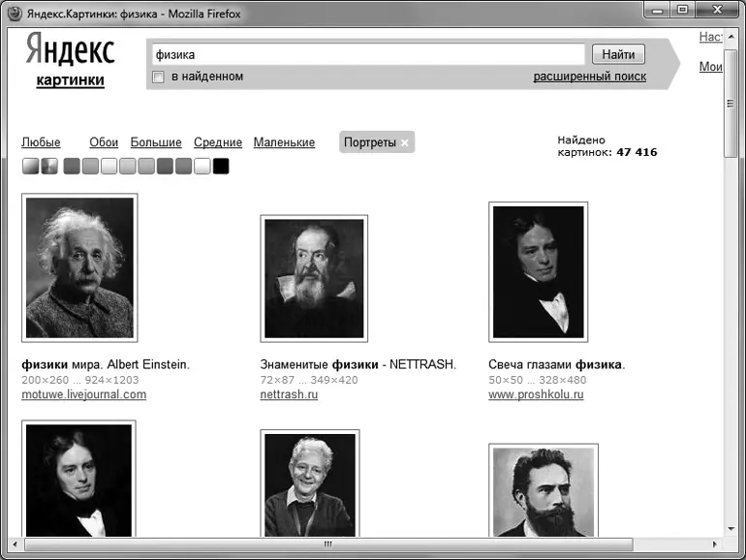Select the second black-and-white filter icon

[49, 166]
